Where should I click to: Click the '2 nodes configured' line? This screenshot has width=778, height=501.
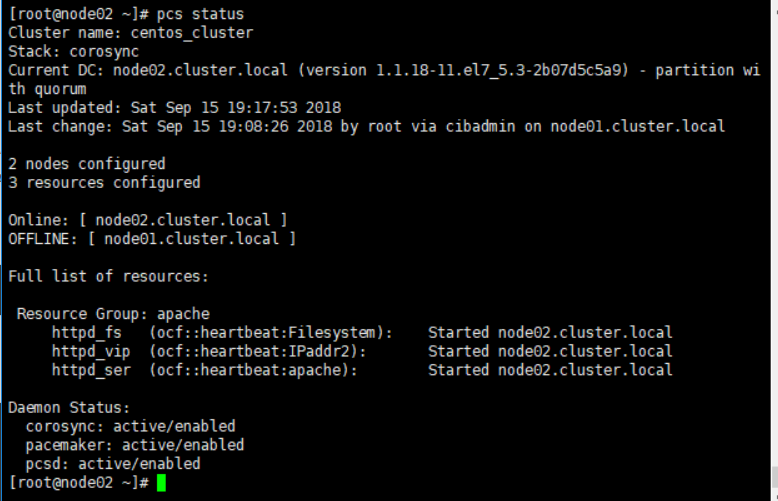click(87, 164)
